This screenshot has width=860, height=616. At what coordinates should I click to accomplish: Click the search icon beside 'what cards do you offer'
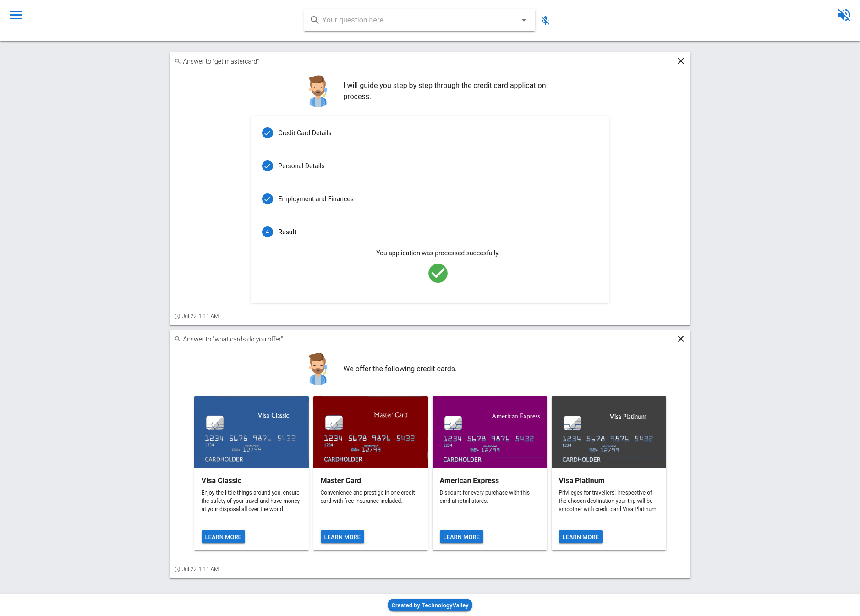point(177,339)
